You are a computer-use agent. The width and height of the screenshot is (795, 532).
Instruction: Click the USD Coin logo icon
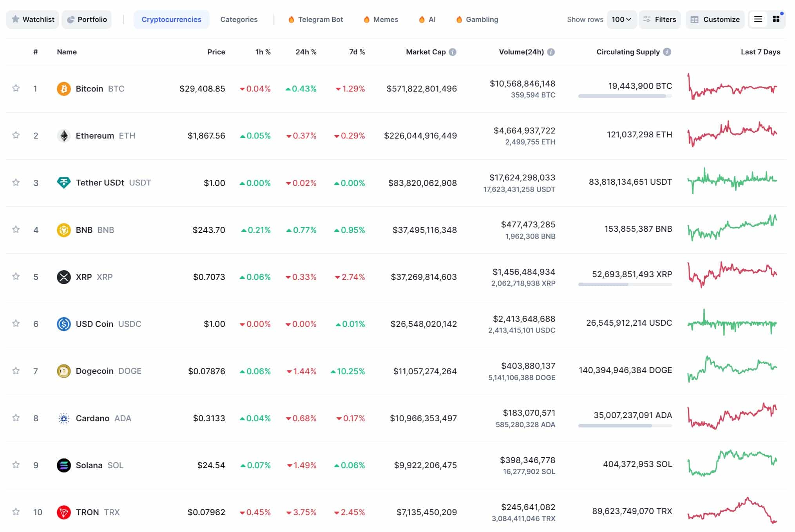pyautogui.click(x=64, y=324)
